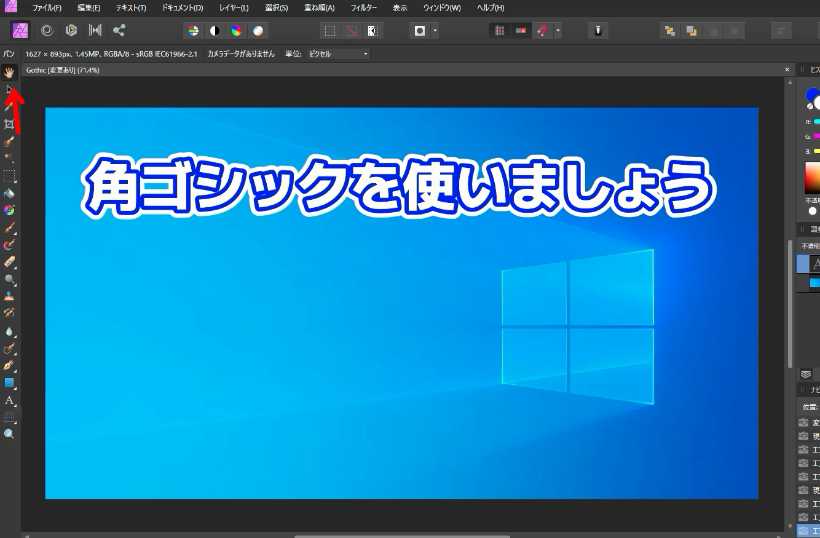Close the Gothic document tab
820x538 pixels.
coord(787,70)
